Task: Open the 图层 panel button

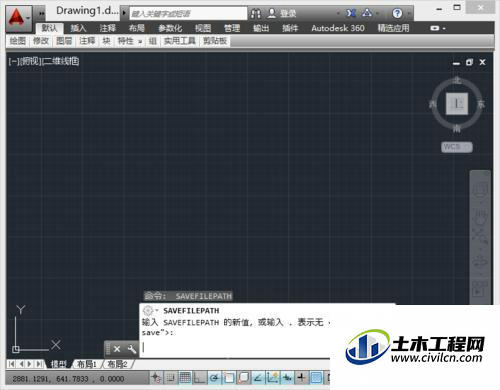Action: pos(64,41)
